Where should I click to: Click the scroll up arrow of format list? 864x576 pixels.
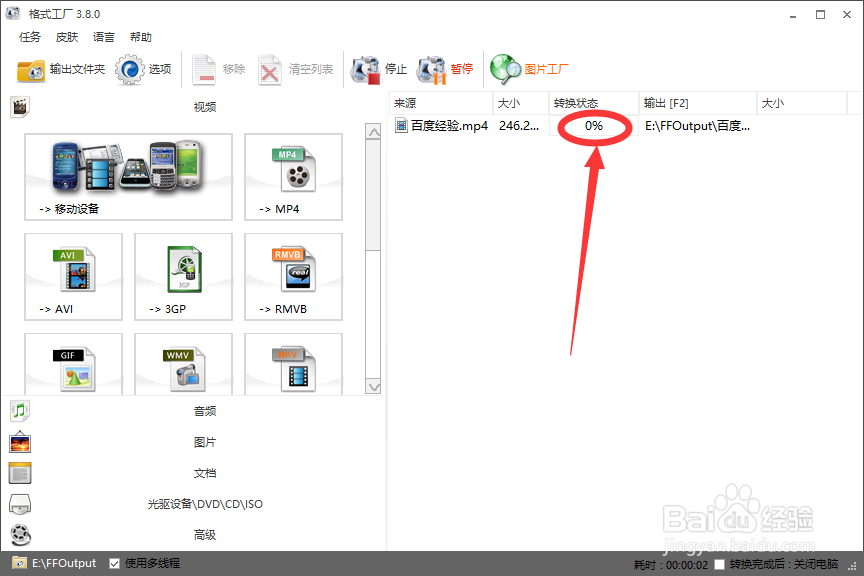coord(374,132)
